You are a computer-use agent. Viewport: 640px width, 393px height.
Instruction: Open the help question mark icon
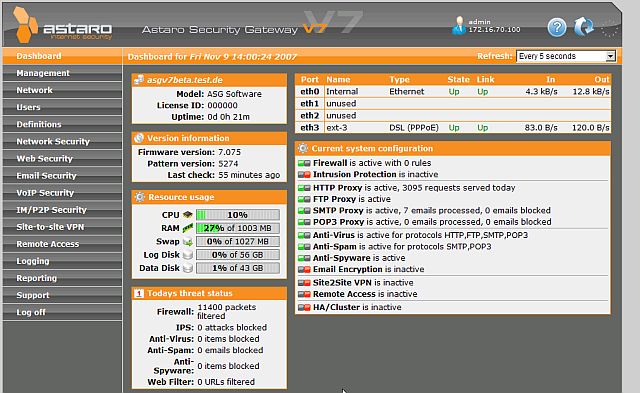557,27
